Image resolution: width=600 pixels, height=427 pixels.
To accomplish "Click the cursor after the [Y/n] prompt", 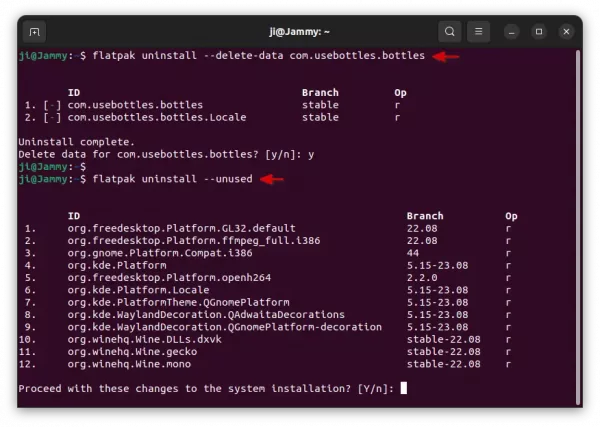I will [403, 388].
